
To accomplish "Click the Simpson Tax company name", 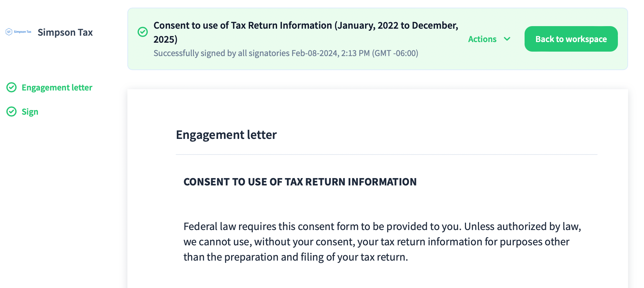I will pyautogui.click(x=65, y=32).
